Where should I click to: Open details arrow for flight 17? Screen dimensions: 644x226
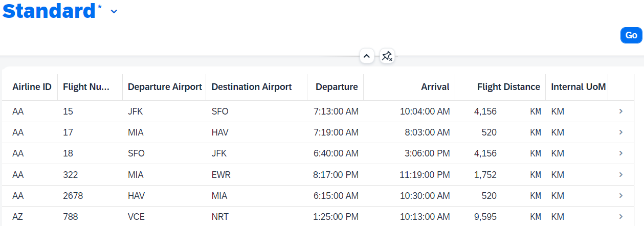coord(620,132)
